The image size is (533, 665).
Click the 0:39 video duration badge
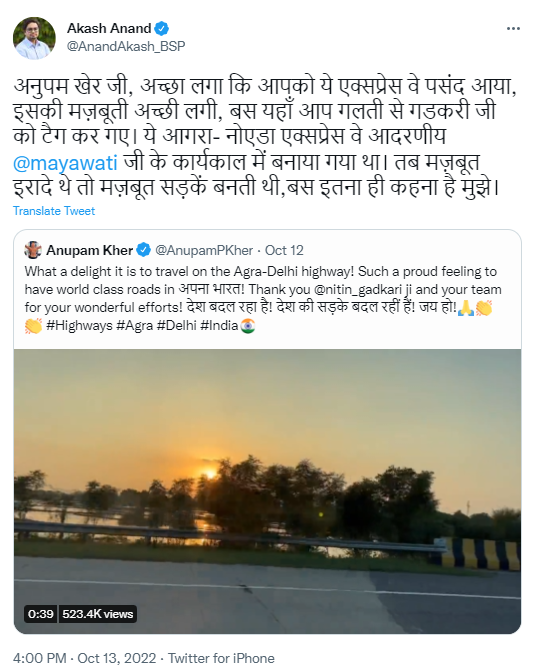point(41,614)
